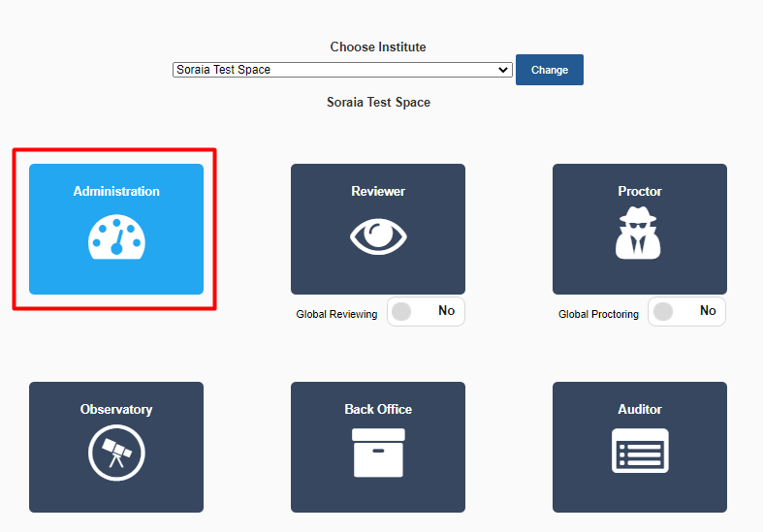The image size is (763, 532).
Task: Click the Global Reviewing label
Action: point(336,314)
